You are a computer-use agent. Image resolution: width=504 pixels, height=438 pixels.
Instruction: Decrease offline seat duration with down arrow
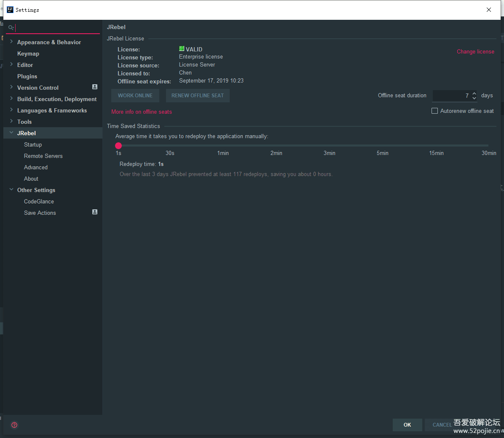(474, 98)
